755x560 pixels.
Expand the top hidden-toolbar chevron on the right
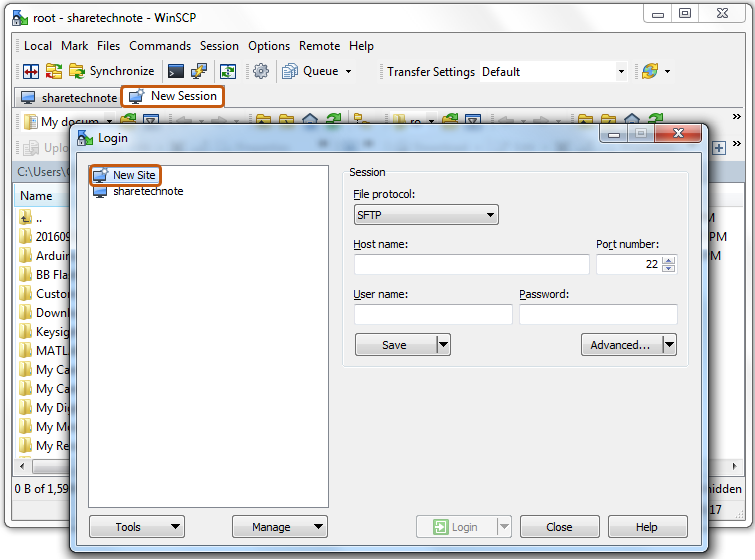[x=737, y=117]
